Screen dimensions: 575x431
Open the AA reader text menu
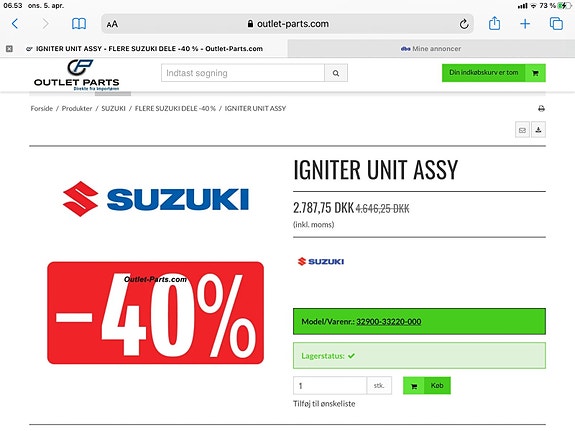click(112, 25)
